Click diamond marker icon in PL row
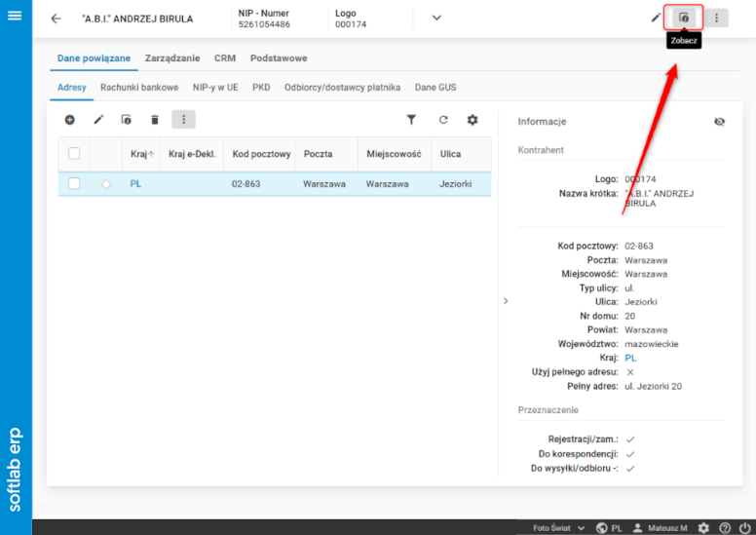756x535 pixels. pyautogui.click(x=106, y=184)
